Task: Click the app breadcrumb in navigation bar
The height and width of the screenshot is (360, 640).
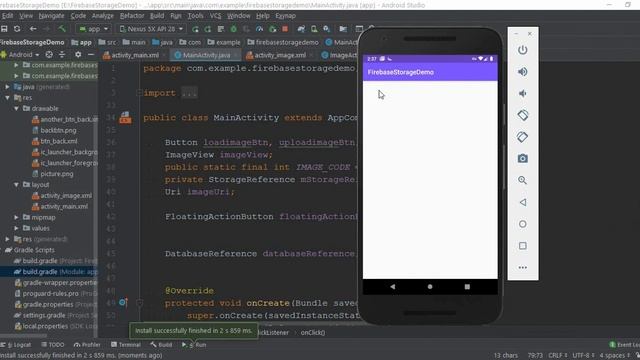Action: click(81, 42)
